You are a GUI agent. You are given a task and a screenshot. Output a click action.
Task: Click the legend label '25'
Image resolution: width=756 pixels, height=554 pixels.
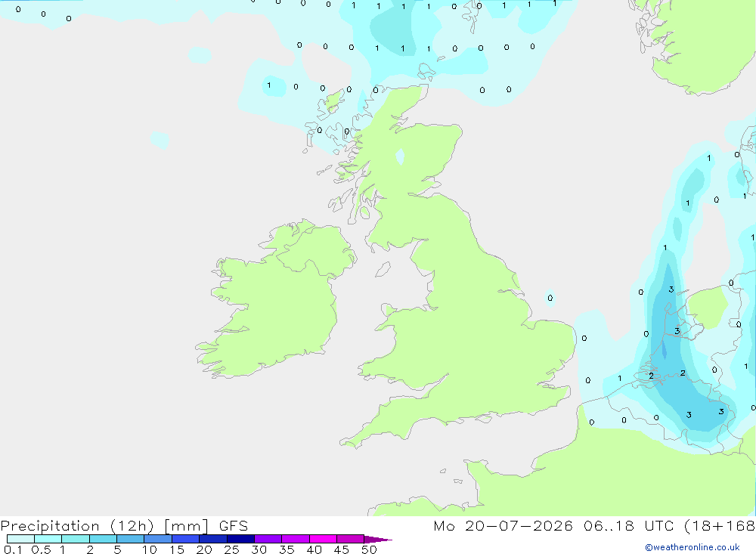231,549
